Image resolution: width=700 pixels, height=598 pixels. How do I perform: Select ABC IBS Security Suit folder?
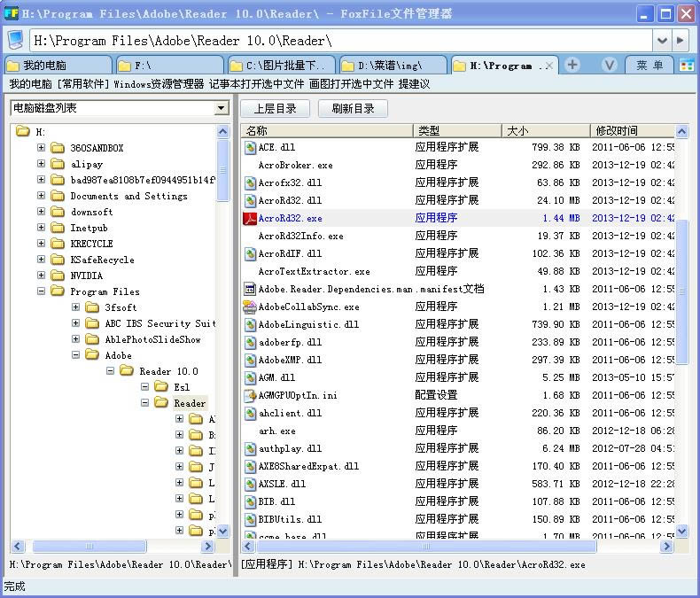click(160, 323)
